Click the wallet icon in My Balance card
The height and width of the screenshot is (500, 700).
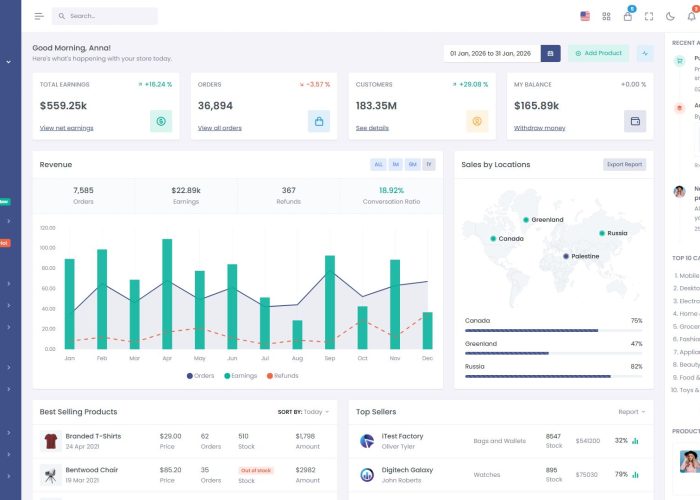point(635,121)
